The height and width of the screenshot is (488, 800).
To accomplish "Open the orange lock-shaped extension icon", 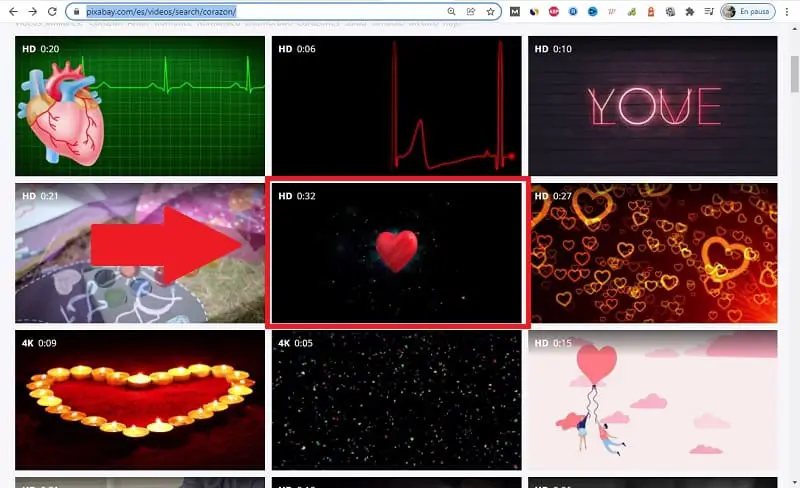I will 651,11.
